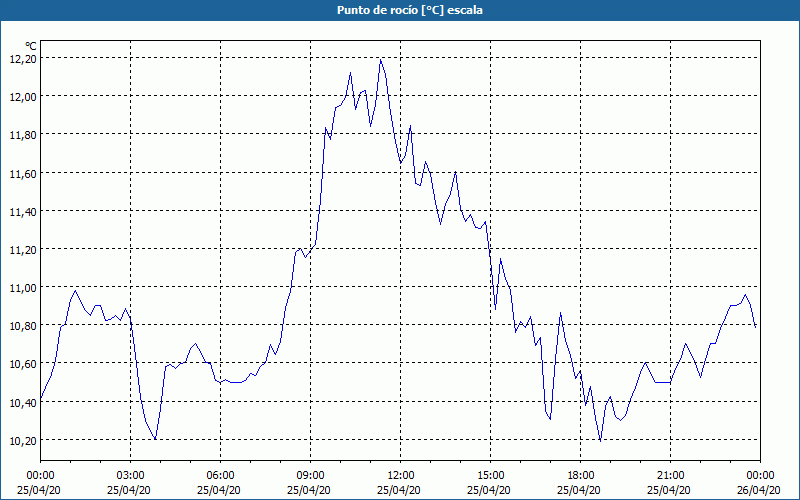Click the 12,00 y-axis label
The image size is (800, 500).
(23, 97)
